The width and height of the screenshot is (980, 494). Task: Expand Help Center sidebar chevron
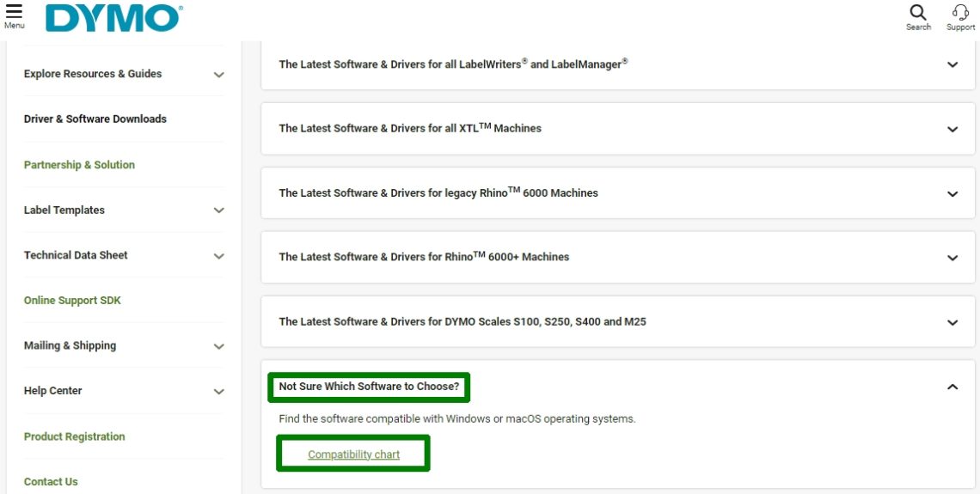[218, 392]
